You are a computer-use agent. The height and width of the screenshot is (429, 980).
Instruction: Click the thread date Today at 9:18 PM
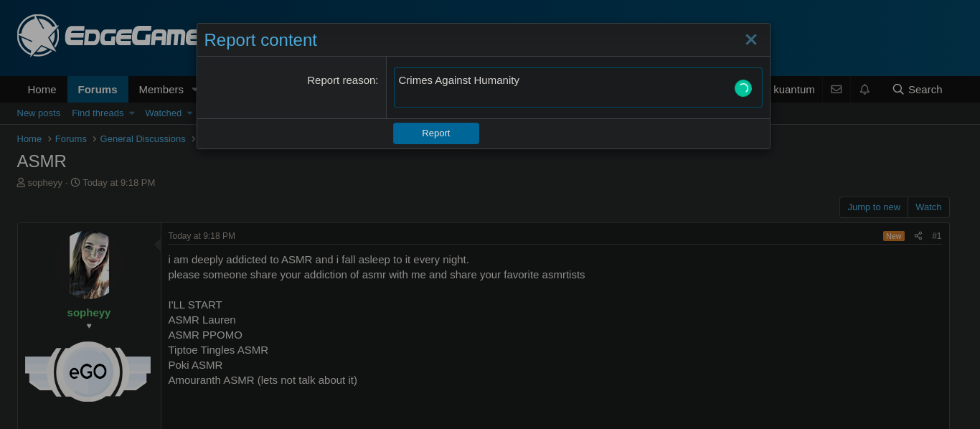(x=118, y=183)
